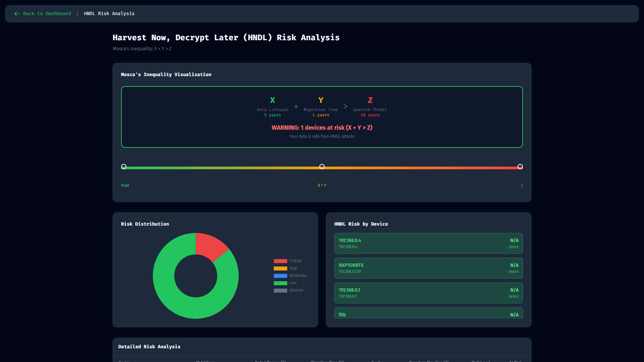Open the f0b device card
The height and width of the screenshot is (362, 644).
click(x=428, y=313)
